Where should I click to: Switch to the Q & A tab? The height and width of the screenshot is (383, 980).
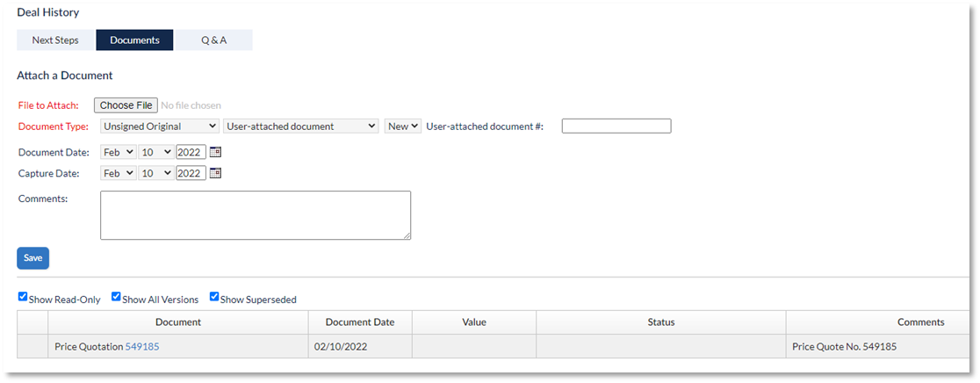point(213,40)
